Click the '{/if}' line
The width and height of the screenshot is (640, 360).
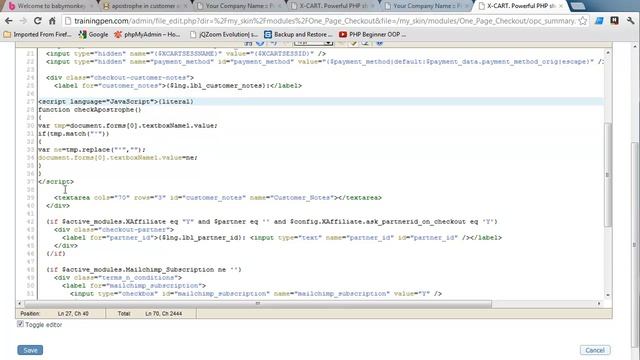click(56, 253)
